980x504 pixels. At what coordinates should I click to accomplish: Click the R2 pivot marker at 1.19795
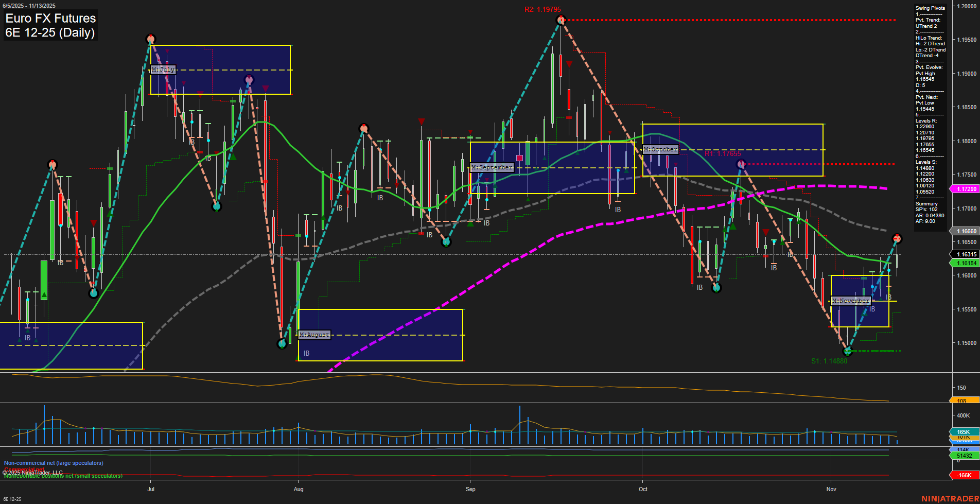(x=561, y=20)
